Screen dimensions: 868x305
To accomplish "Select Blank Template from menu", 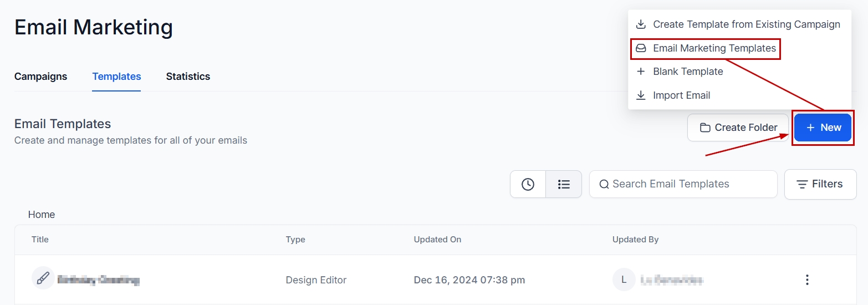I will coord(688,72).
